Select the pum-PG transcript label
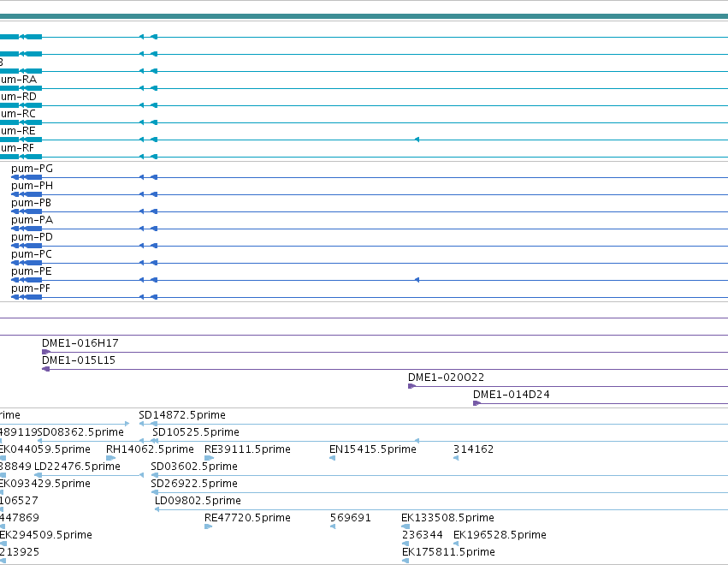This screenshot has height=565, width=728. click(x=32, y=169)
